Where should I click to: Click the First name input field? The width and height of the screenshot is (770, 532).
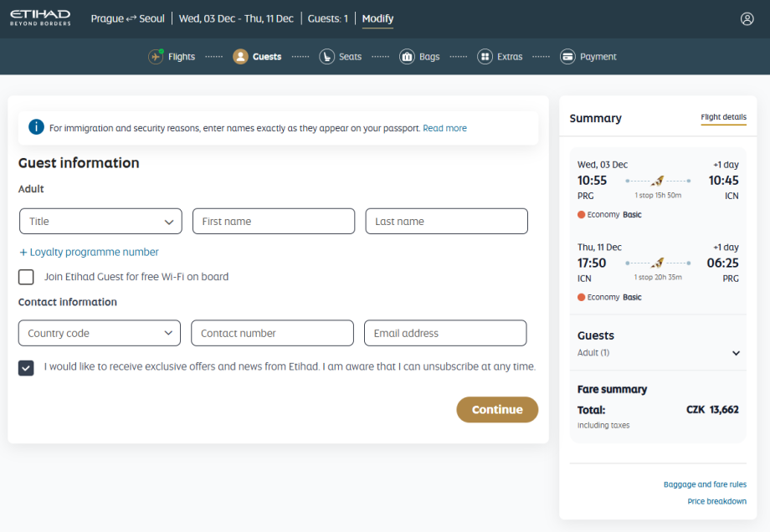[274, 222]
